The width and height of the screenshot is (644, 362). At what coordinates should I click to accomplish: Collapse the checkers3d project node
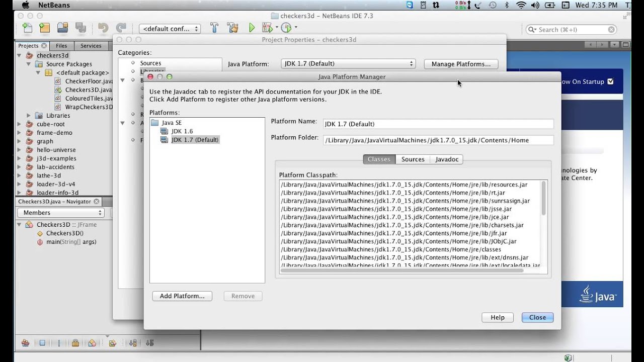tap(20, 55)
